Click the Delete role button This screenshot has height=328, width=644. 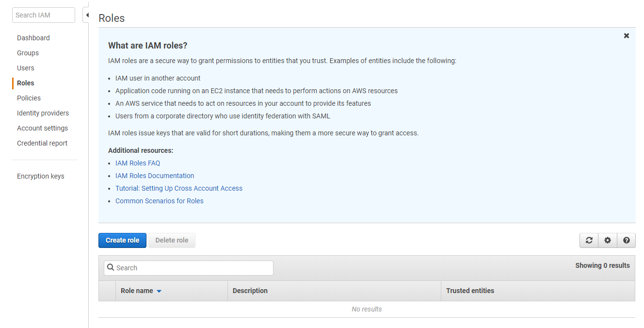(172, 240)
